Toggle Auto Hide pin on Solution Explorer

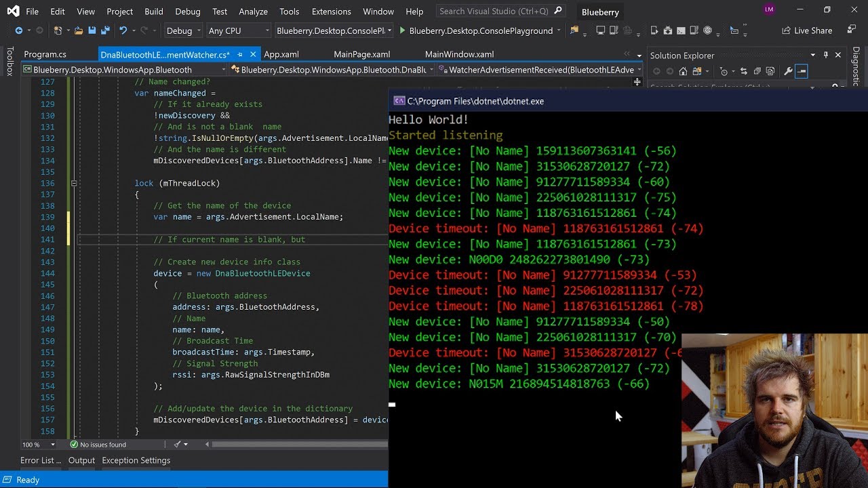coord(825,55)
